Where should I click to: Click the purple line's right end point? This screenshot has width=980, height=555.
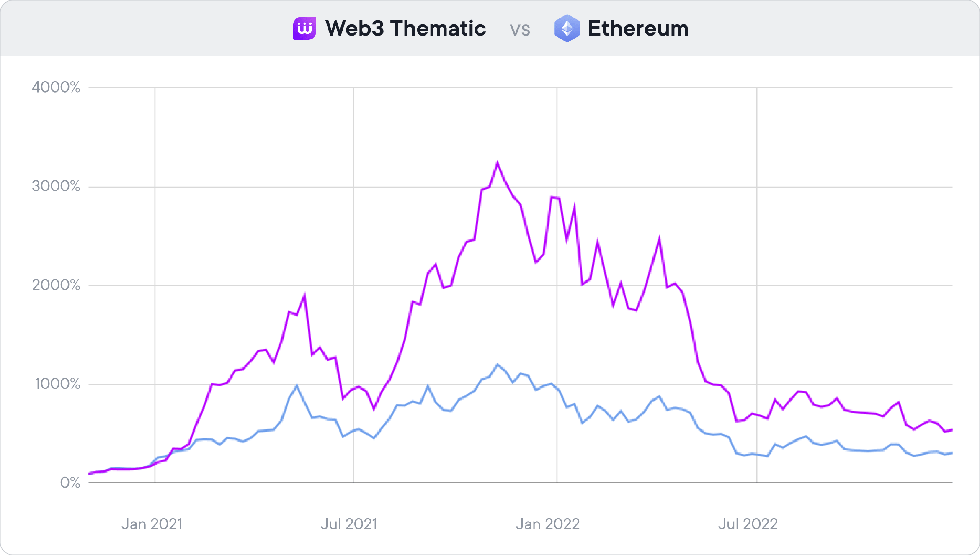pyautogui.click(x=952, y=430)
